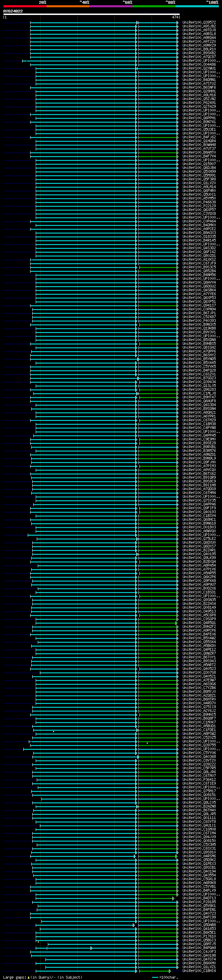
Task: Select the label UniRef100_B3RM76
Action: pos(199,451)
